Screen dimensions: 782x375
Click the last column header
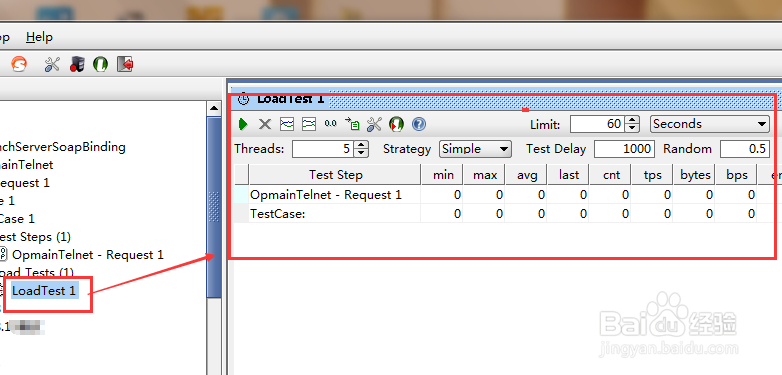[568, 175]
